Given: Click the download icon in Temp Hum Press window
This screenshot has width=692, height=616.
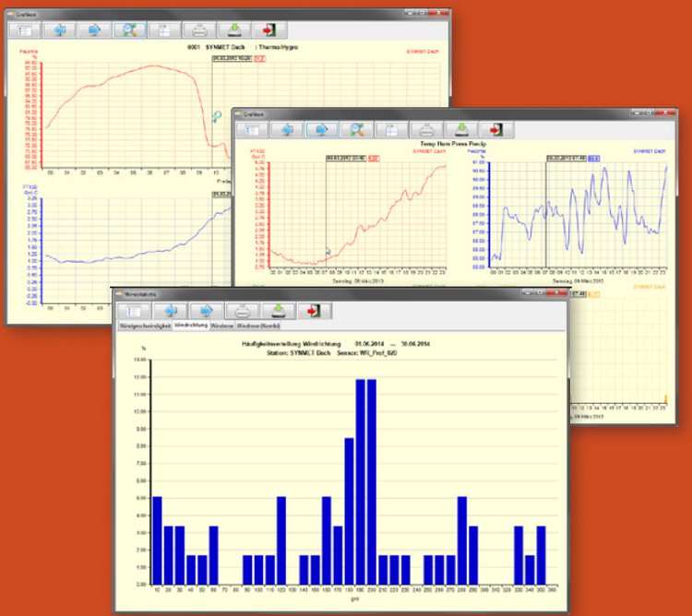Looking at the screenshot, I should (x=460, y=129).
